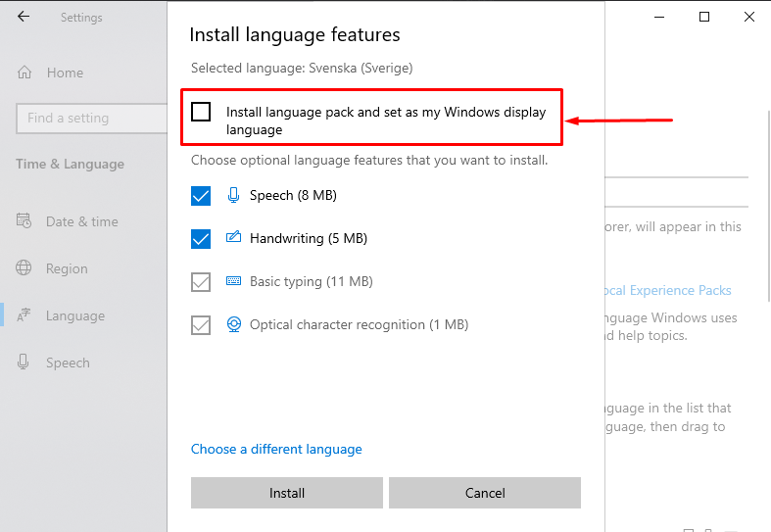Open Date & time settings page

pyautogui.click(x=81, y=221)
